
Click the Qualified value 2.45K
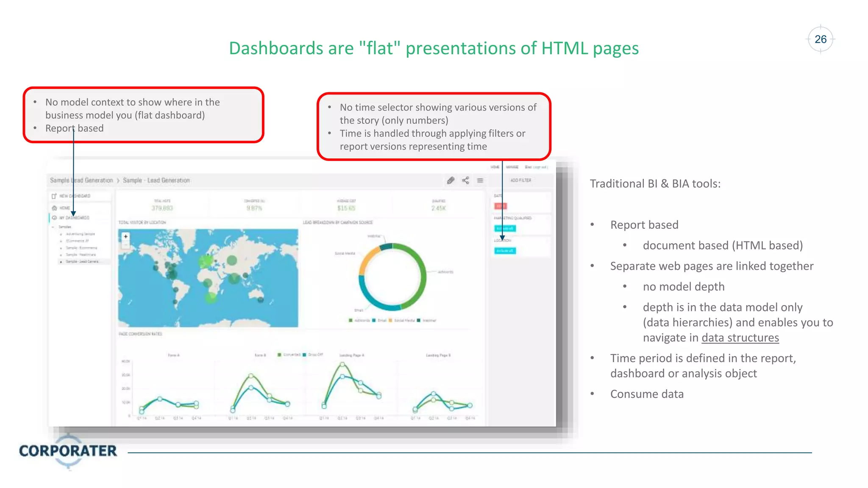[x=438, y=208]
